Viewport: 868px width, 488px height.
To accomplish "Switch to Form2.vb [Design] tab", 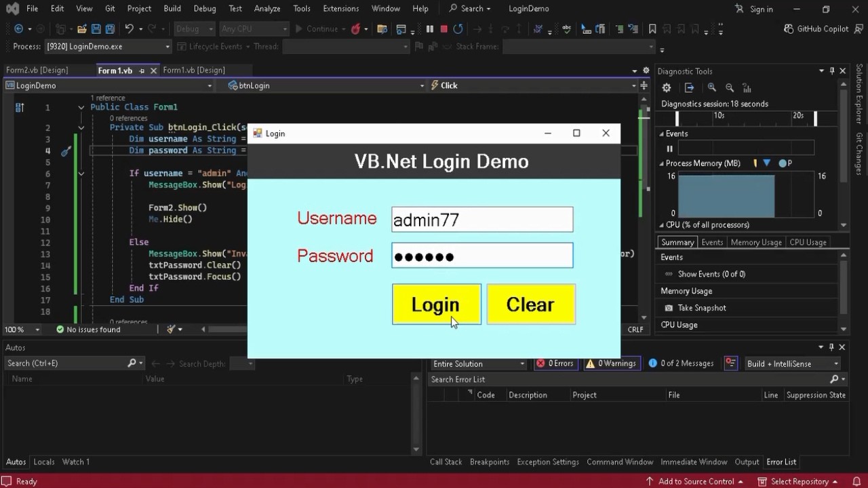I will point(37,70).
